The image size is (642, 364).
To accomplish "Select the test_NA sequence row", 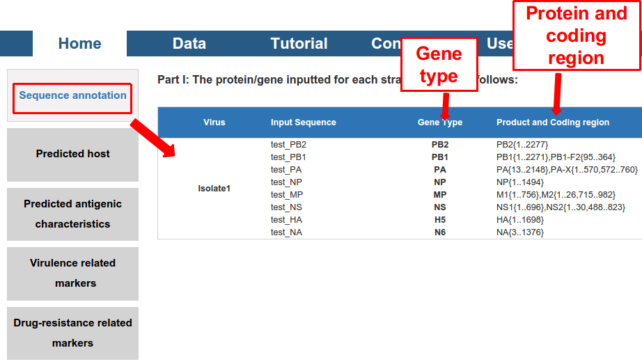I will [x=286, y=232].
